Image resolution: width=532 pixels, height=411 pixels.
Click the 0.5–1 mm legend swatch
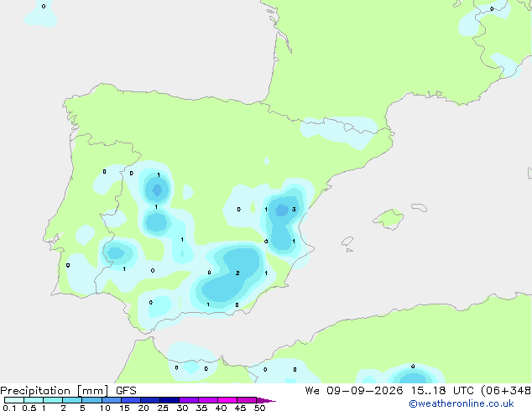click(x=34, y=400)
